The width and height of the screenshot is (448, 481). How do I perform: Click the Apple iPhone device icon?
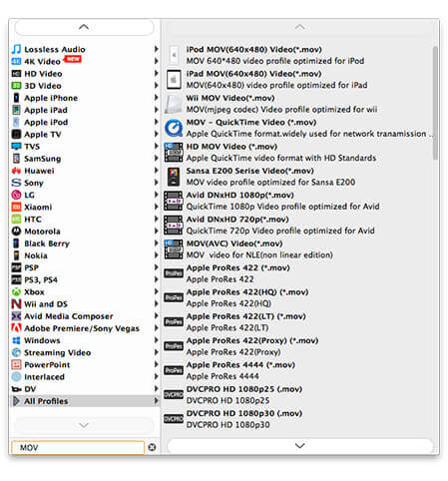(x=16, y=98)
